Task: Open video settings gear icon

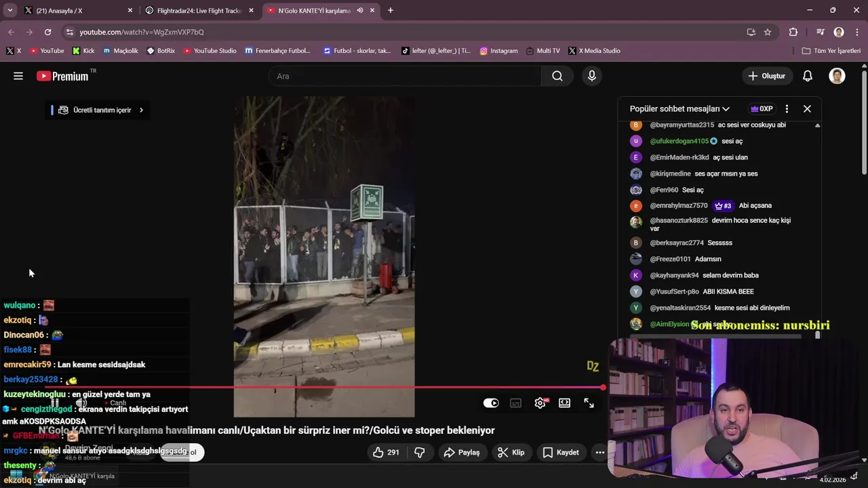Action: point(540,403)
